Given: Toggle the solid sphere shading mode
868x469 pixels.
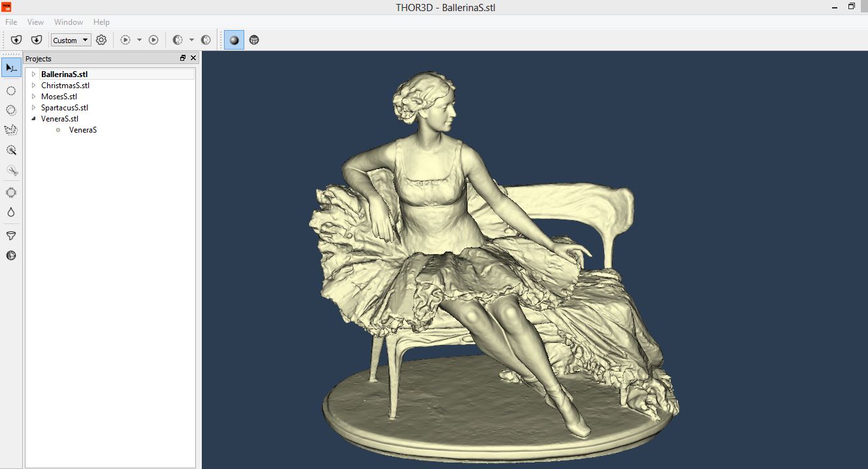Looking at the screenshot, I should [x=234, y=40].
